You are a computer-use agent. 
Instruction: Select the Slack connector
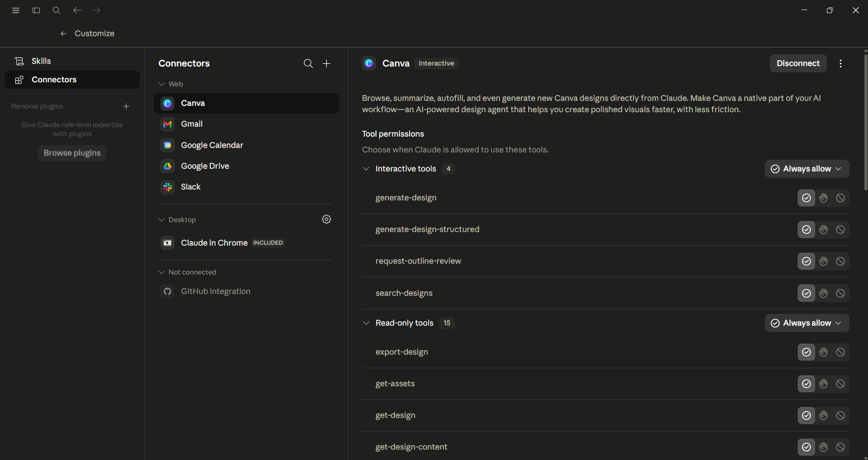(246, 187)
